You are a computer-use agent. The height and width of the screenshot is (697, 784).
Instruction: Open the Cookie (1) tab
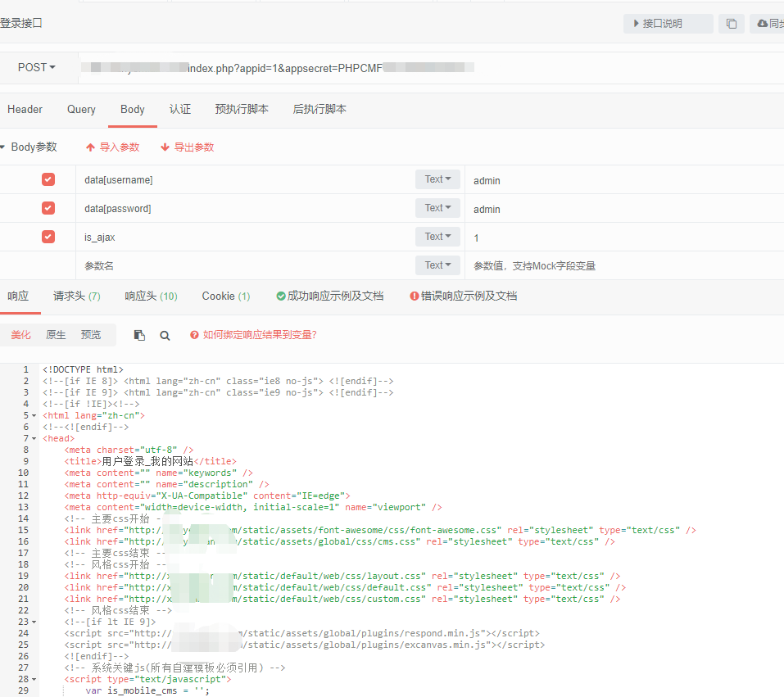[x=226, y=296]
